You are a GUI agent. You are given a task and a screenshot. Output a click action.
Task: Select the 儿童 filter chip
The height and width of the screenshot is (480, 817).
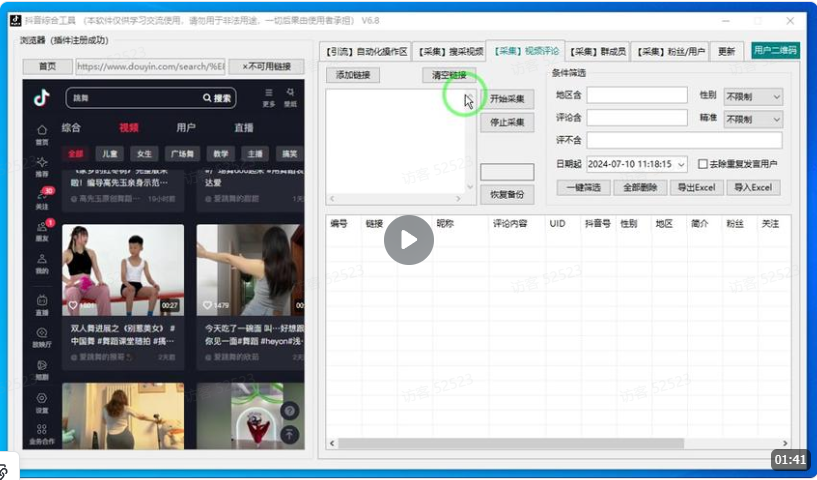click(x=109, y=154)
